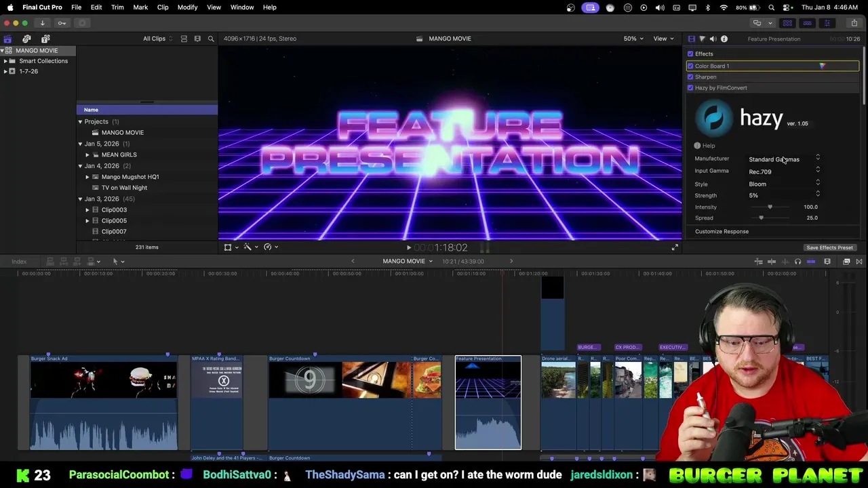
Task: Open the Input Gamma Rec.709 dropdown
Action: pyautogui.click(x=785, y=171)
